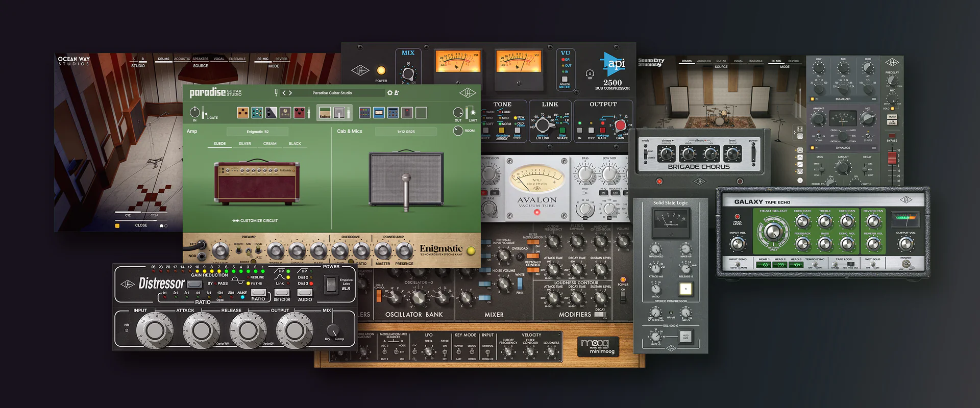Image resolution: width=980 pixels, height=408 pixels.
Task: Click the UA logo on Galaxy Tape Echo
Action: pos(906,200)
